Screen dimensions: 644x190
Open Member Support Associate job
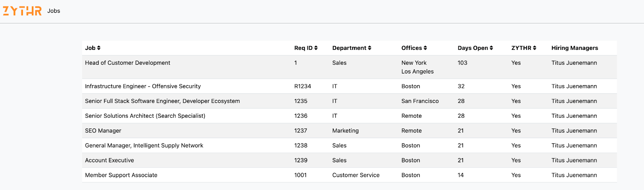click(x=121, y=176)
